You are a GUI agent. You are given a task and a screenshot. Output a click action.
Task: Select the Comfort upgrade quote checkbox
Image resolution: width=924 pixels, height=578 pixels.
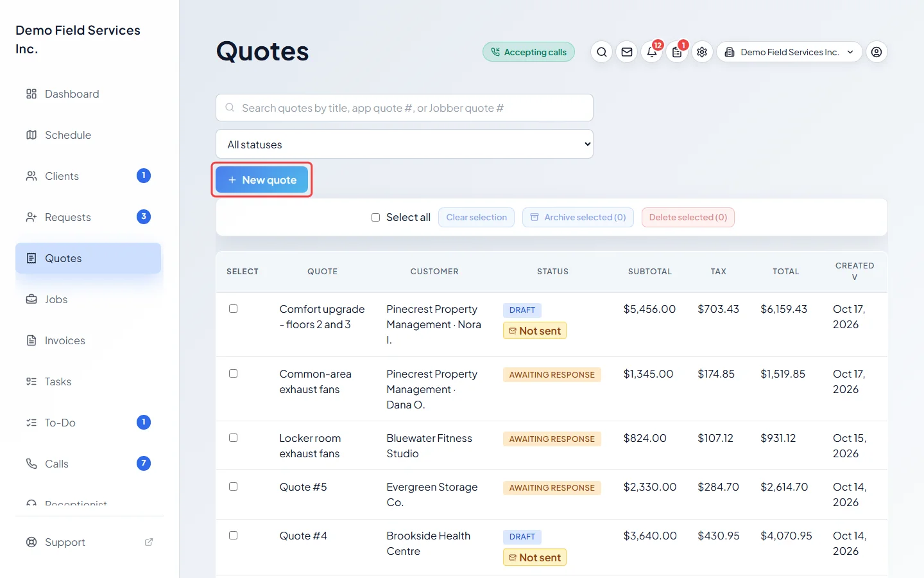234,309
